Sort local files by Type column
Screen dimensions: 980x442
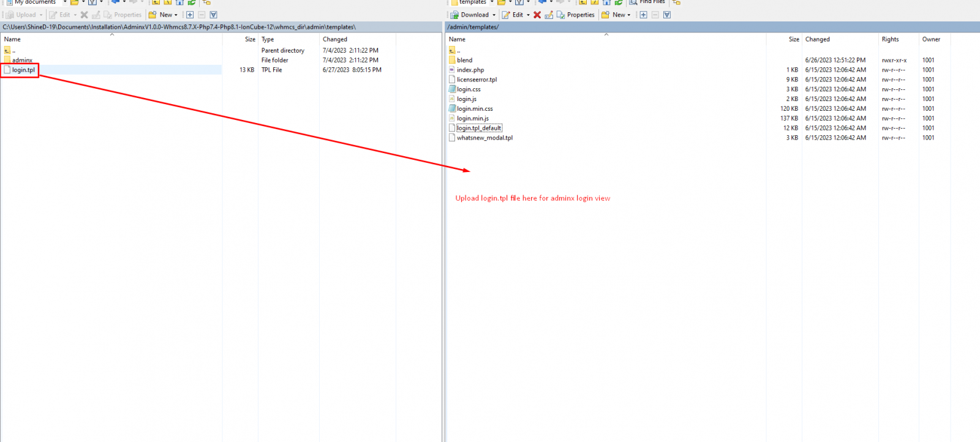tap(268, 39)
